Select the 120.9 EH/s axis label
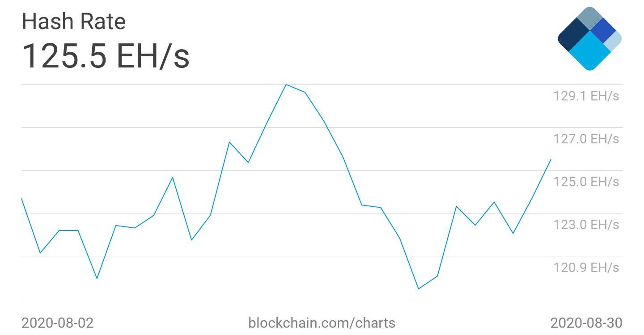644x335 pixels. click(586, 267)
